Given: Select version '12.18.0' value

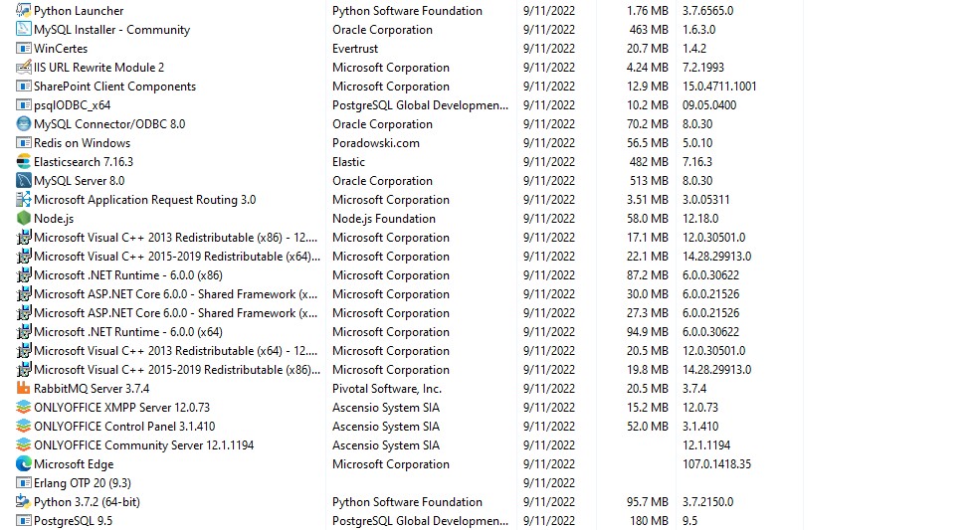Looking at the screenshot, I should click(700, 218).
